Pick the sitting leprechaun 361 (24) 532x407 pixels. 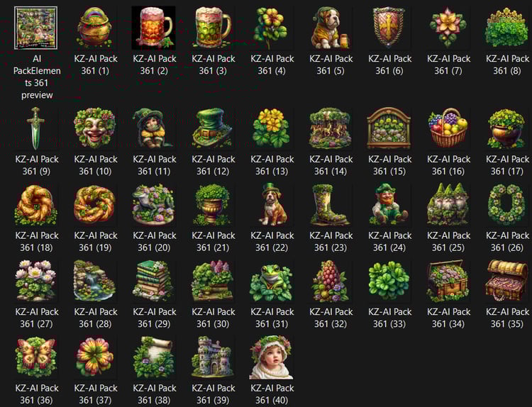pos(389,204)
